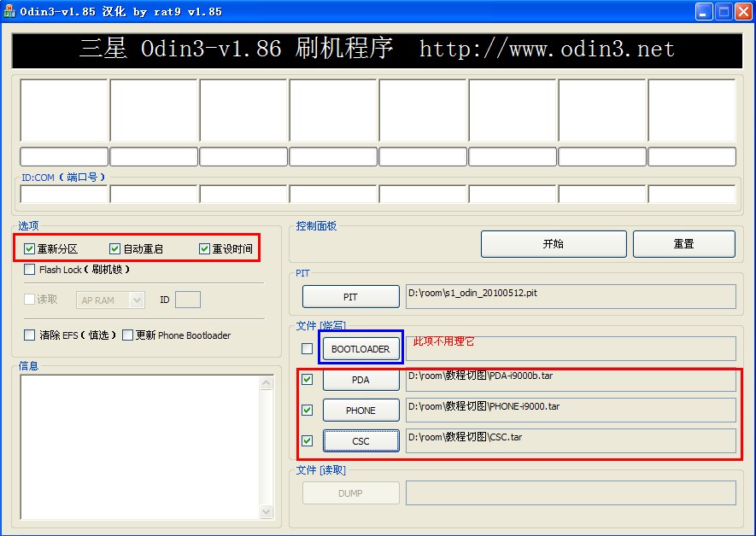Choose PDA file via PDA button
Viewport: 756px width, 536px height.
tap(360, 380)
